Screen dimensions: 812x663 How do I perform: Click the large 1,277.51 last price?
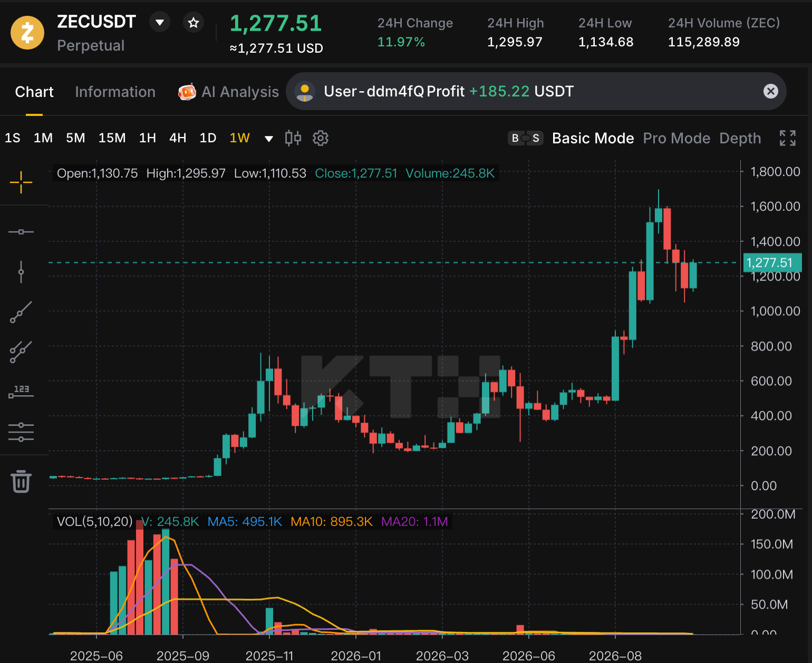click(276, 23)
